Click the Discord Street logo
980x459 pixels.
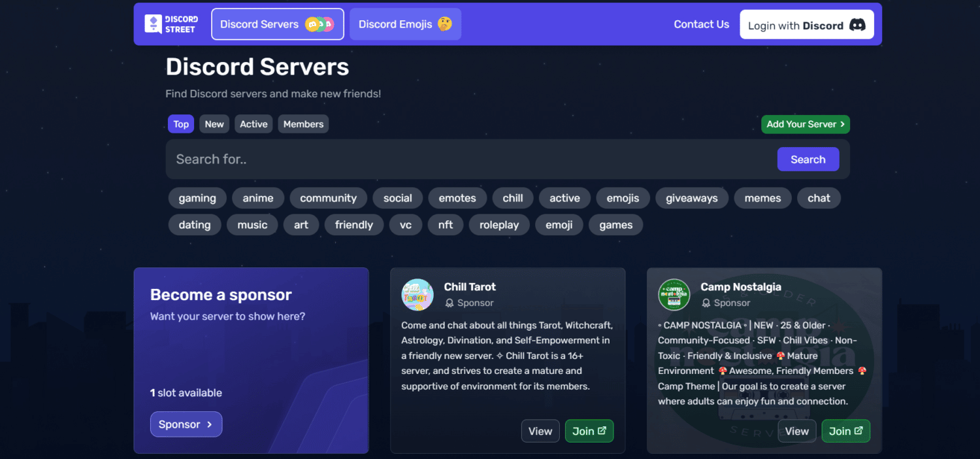[171, 24]
